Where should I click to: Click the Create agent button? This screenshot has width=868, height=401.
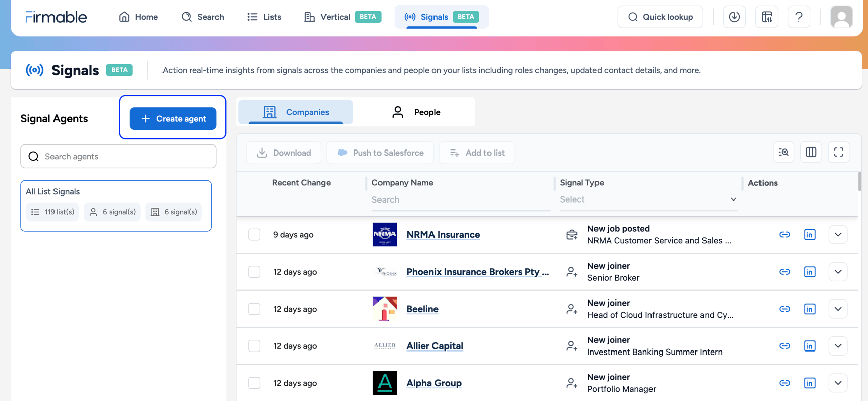173,119
